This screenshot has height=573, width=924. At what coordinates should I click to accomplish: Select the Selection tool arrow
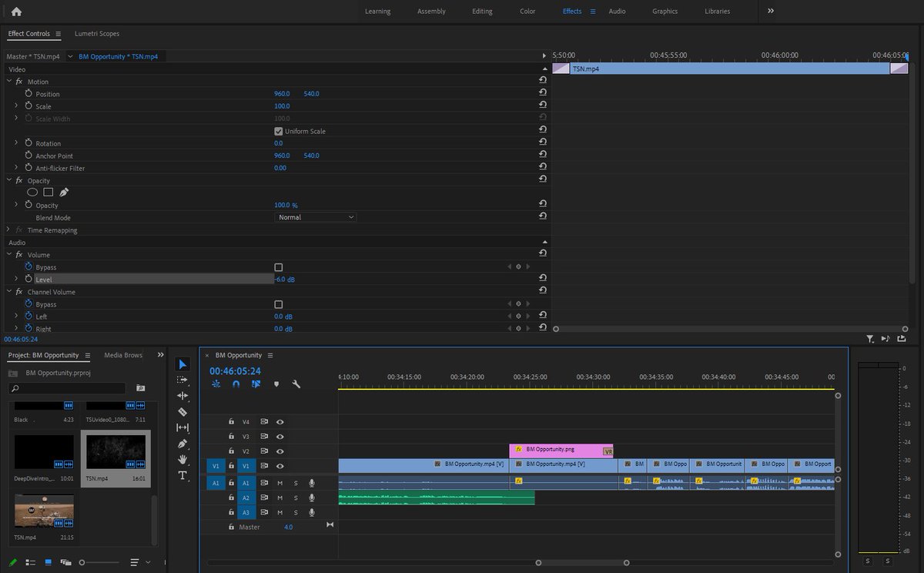click(182, 364)
